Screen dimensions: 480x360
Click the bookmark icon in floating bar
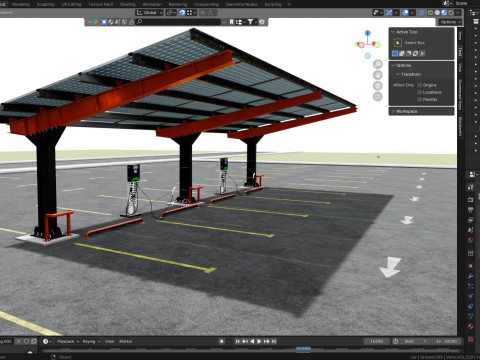(231, 22)
